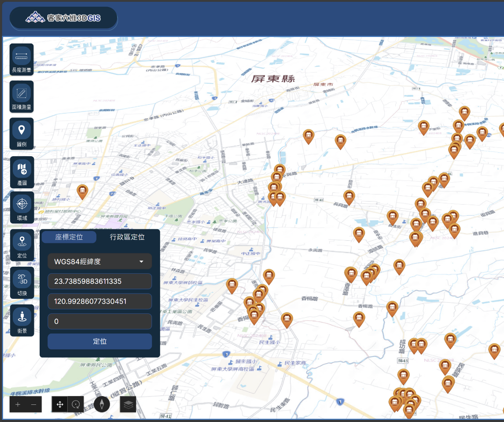Click the 屏東大學屏商校區 campus label
The image size is (504, 422).
(232, 369)
